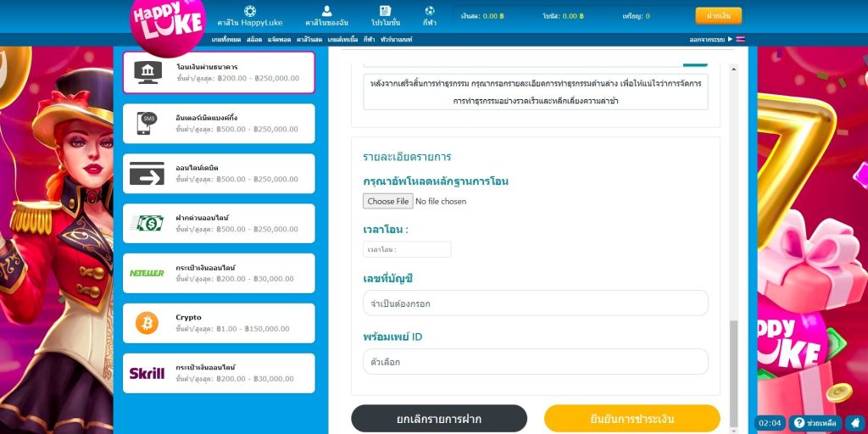
Task: Focus the เลขที่บัญชี account number field
Action: 536,303
